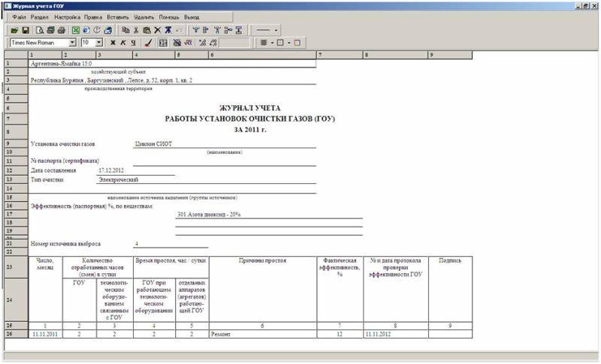Expand the line style dropdown
This screenshot has height=364, width=601.
(276, 30)
